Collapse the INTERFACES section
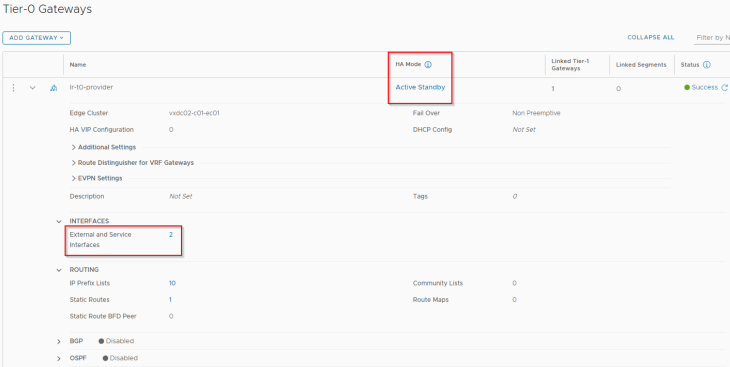 point(59,221)
